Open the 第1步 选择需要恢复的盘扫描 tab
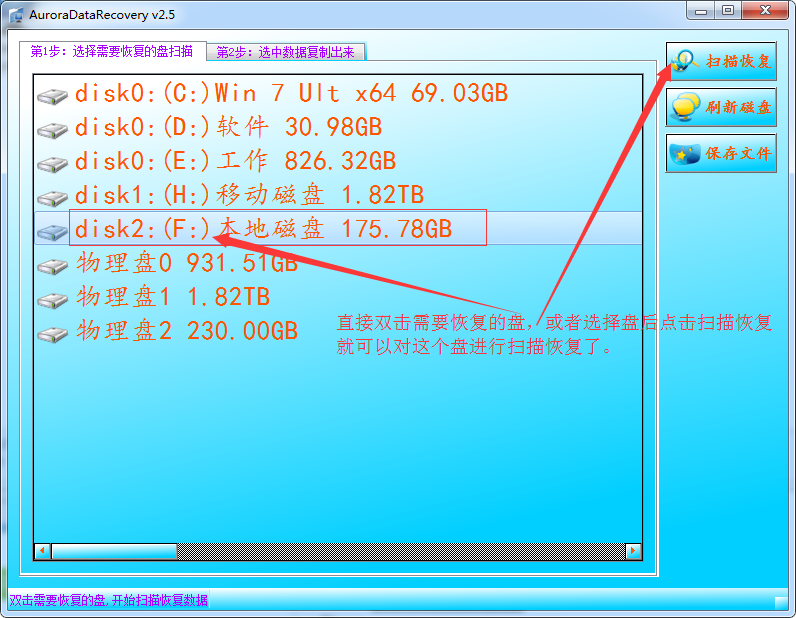Image resolution: width=796 pixels, height=618 pixels. point(112,51)
